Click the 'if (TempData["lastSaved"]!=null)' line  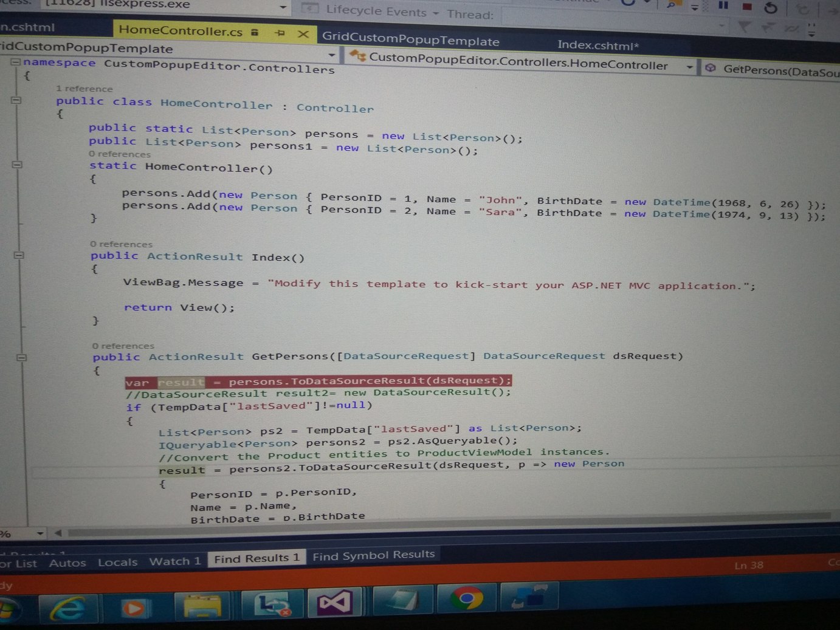click(x=249, y=406)
